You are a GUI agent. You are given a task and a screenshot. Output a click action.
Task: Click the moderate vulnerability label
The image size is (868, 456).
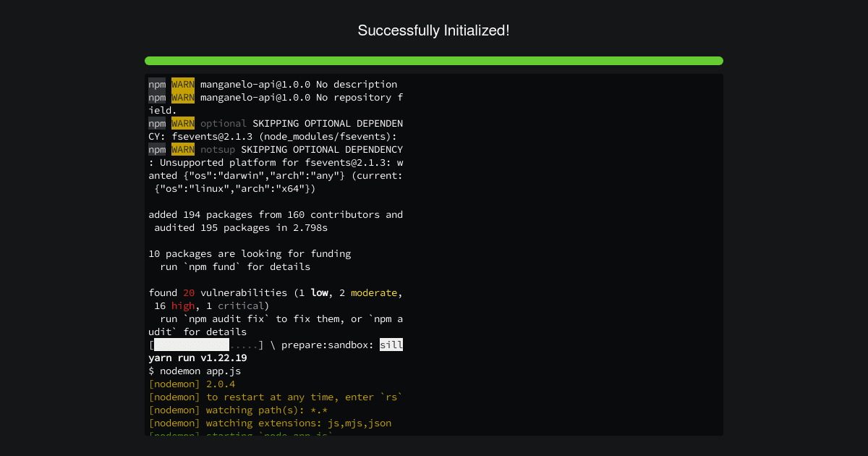374,292
